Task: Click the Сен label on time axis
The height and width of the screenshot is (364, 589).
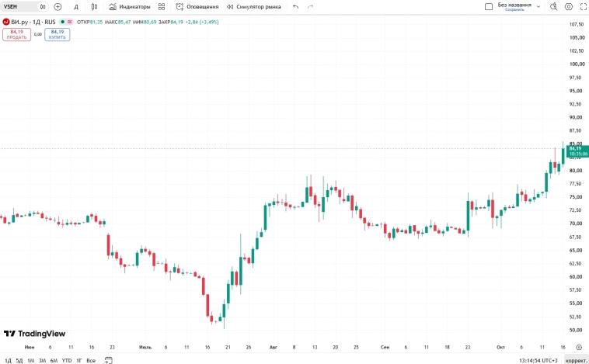Action: point(385,347)
